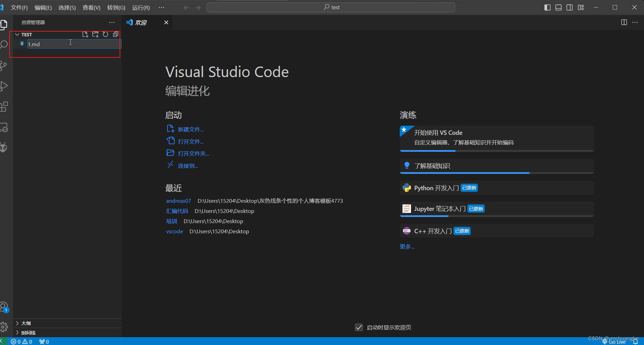Open recent folder 汇编代码
644x345 pixels.
(177, 211)
